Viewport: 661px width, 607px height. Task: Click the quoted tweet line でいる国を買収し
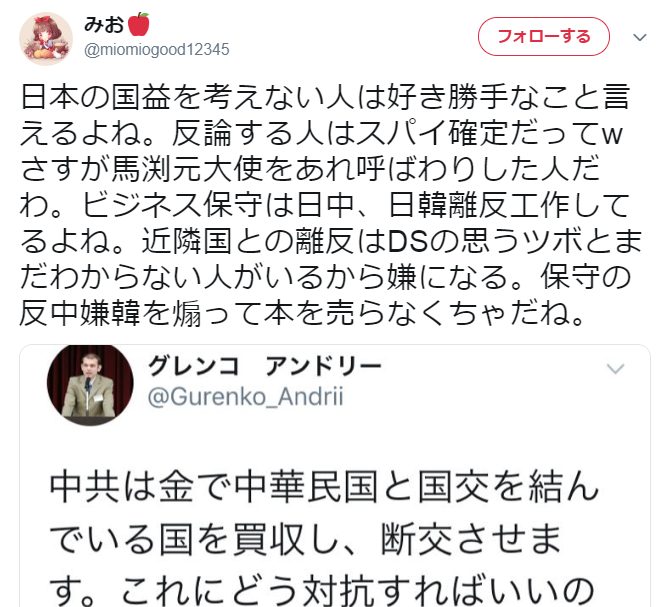tap(305, 538)
